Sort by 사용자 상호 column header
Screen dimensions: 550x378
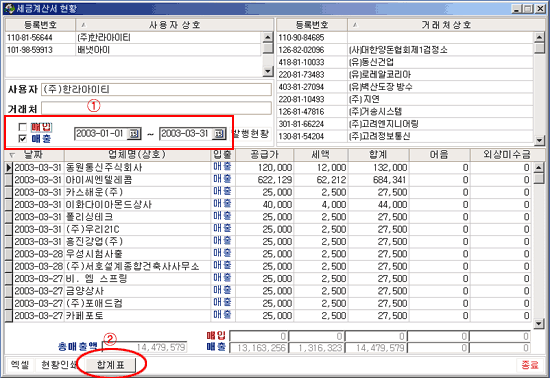pos(174,25)
